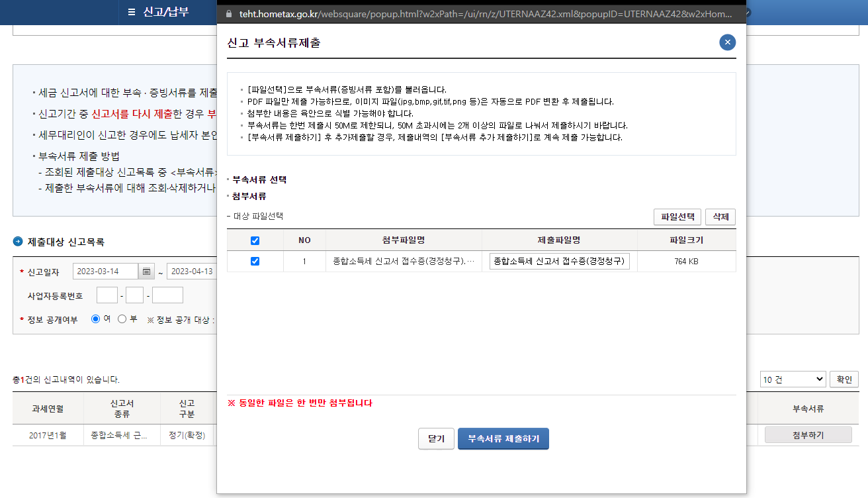
Task: Click the blue X to close popup
Action: click(727, 42)
